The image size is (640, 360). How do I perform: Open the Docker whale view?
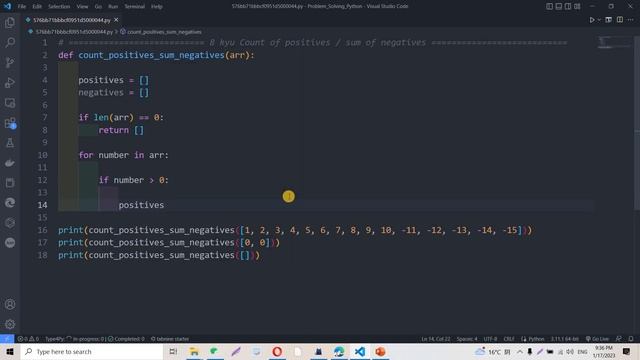pyautogui.click(x=10, y=163)
